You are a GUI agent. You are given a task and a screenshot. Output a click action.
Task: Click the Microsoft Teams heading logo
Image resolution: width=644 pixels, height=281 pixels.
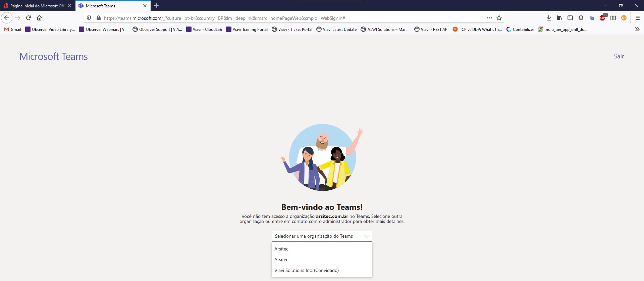click(x=54, y=56)
